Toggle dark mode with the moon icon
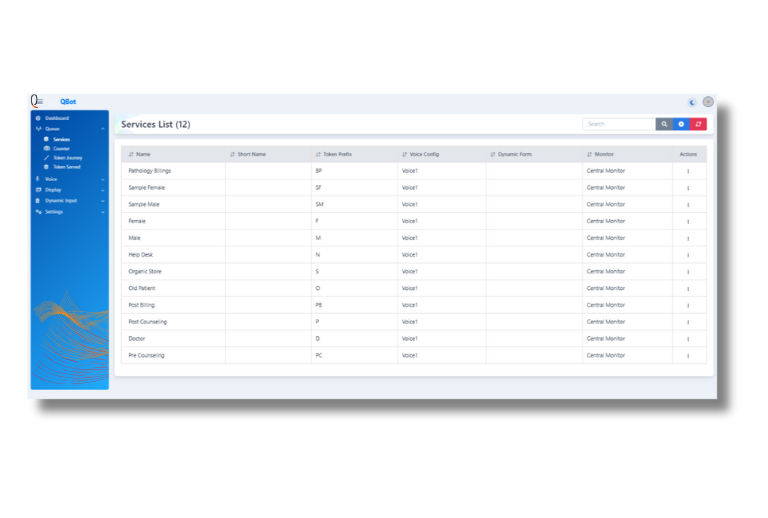This screenshot has height=518, width=768. pyautogui.click(x=692, y=102)
